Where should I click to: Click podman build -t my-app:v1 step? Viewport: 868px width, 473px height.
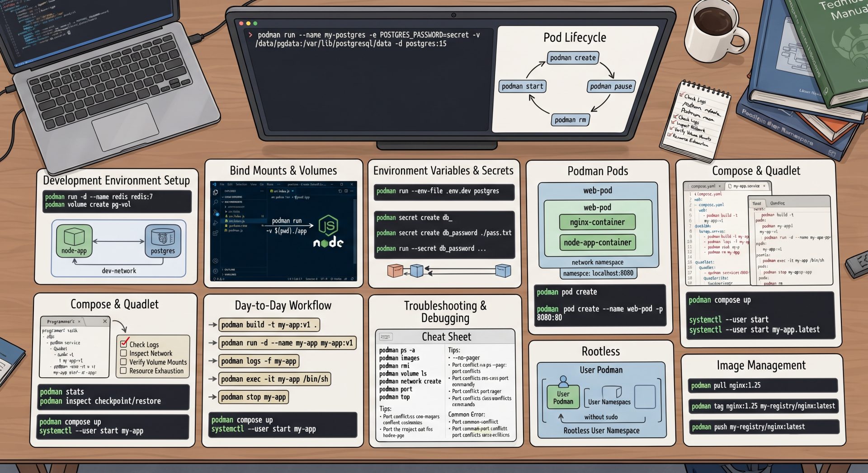pos(269,325)
